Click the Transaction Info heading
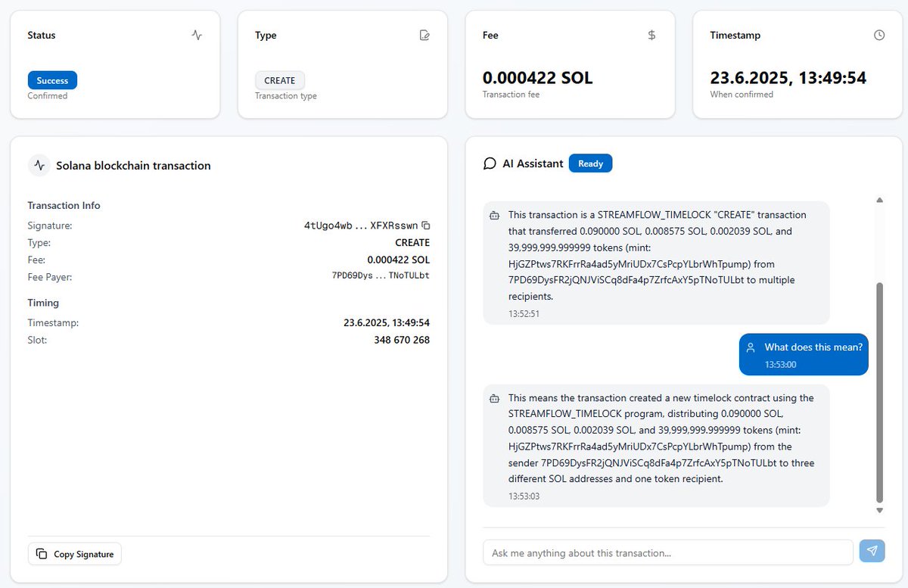 64,205
